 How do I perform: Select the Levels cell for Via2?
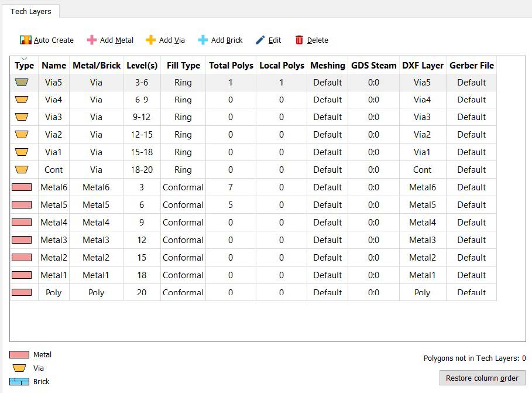coord(142,135)
